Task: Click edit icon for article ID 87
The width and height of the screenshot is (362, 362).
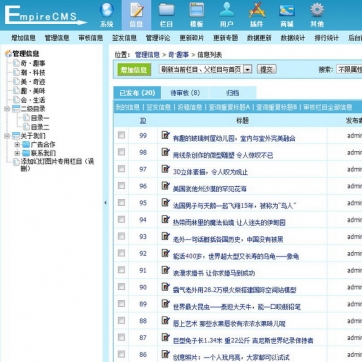Action: pos(166,337)
